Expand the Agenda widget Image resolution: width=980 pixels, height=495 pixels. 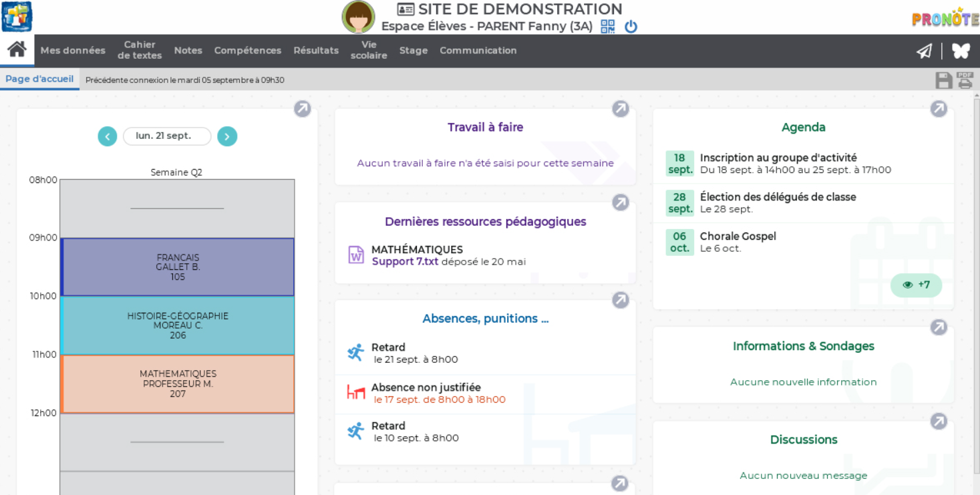939,108
